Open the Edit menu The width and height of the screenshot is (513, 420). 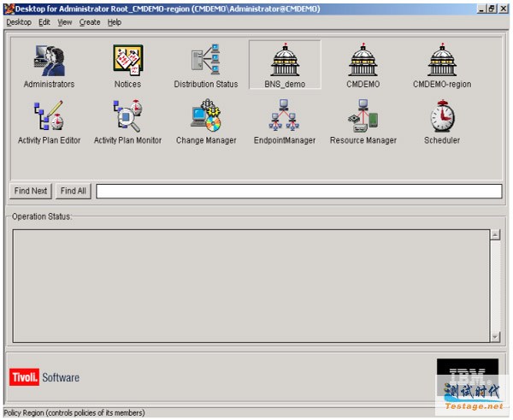(x=44, y=22)
